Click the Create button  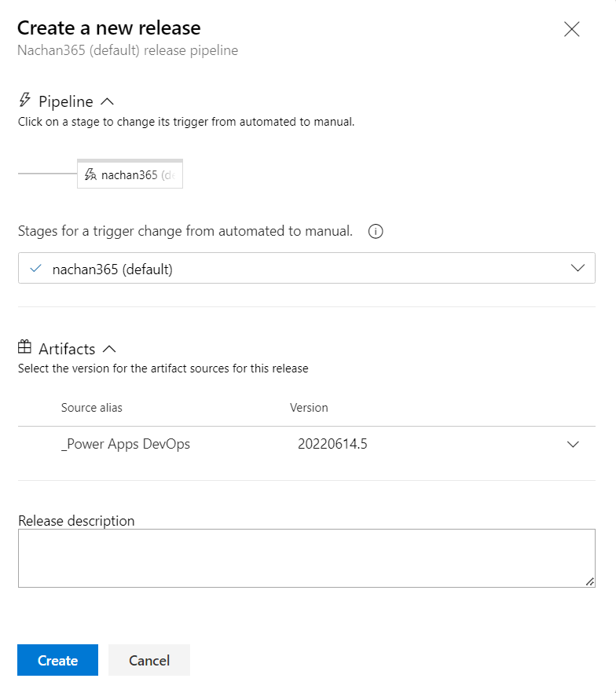point(58,660)
